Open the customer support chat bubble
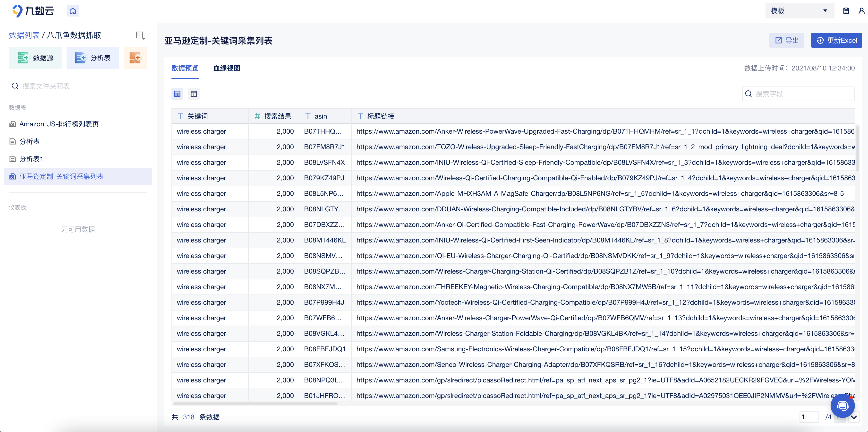Image resolution: width=868 pixels, height=432 pixels. tap(842, 406)
